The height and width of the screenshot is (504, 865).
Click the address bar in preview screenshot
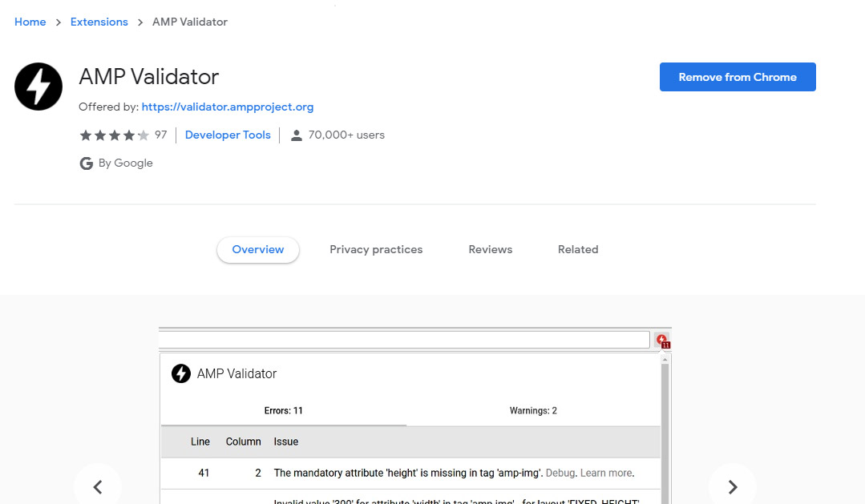[x=404, y=340]
